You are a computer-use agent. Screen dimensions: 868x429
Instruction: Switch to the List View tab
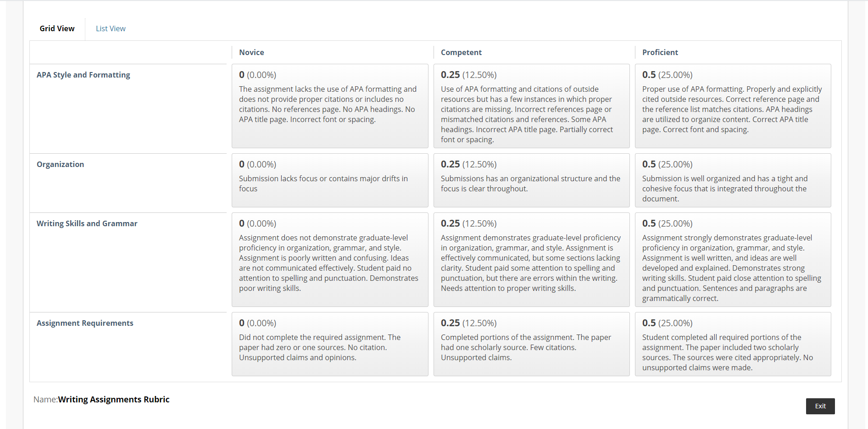click(x=111, y=28)
